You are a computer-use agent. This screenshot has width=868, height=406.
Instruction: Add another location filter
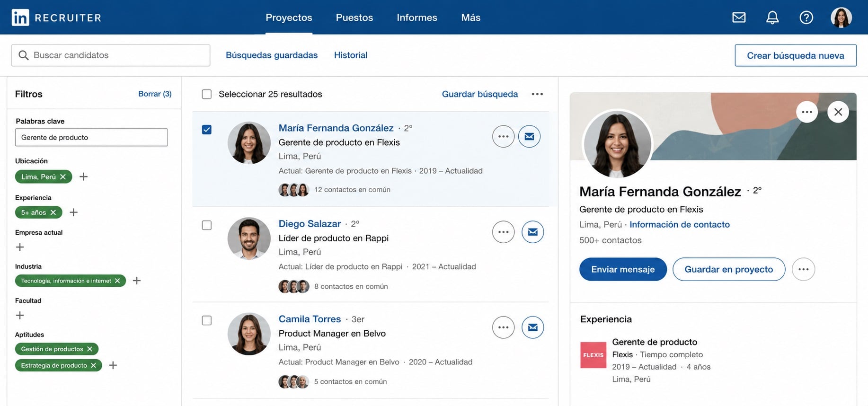(x=83, y=177)
